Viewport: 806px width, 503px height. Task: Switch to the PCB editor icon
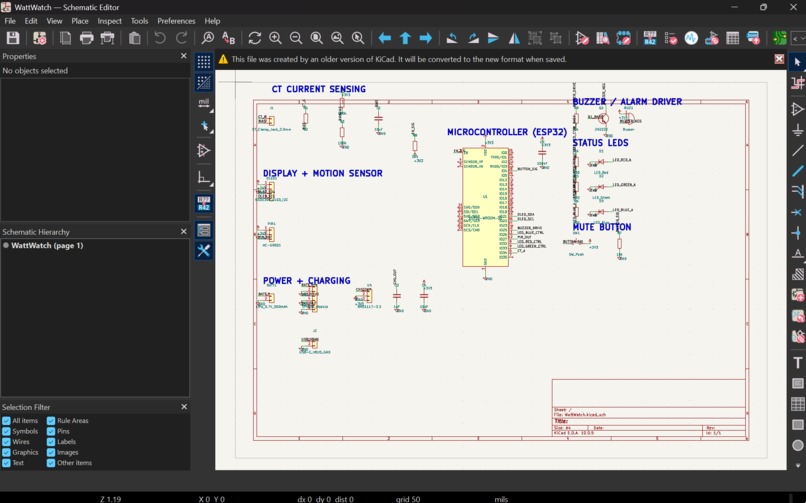coord(779,38)
